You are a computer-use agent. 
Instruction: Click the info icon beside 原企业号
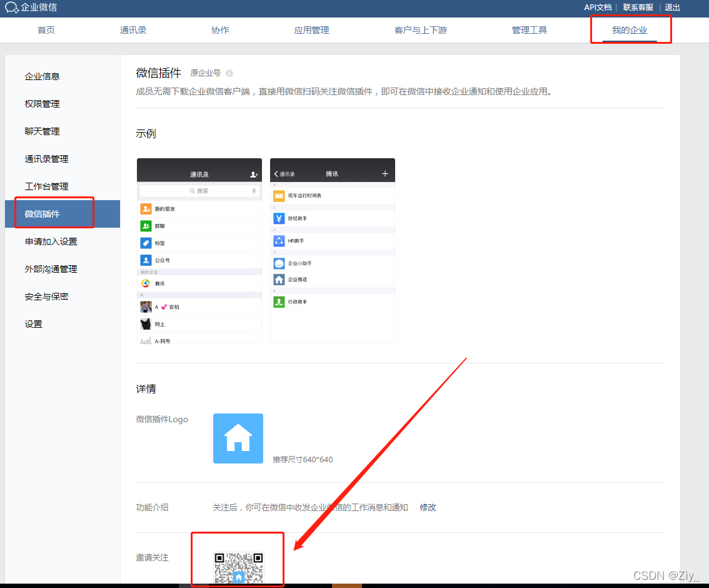tap(229, 73)
